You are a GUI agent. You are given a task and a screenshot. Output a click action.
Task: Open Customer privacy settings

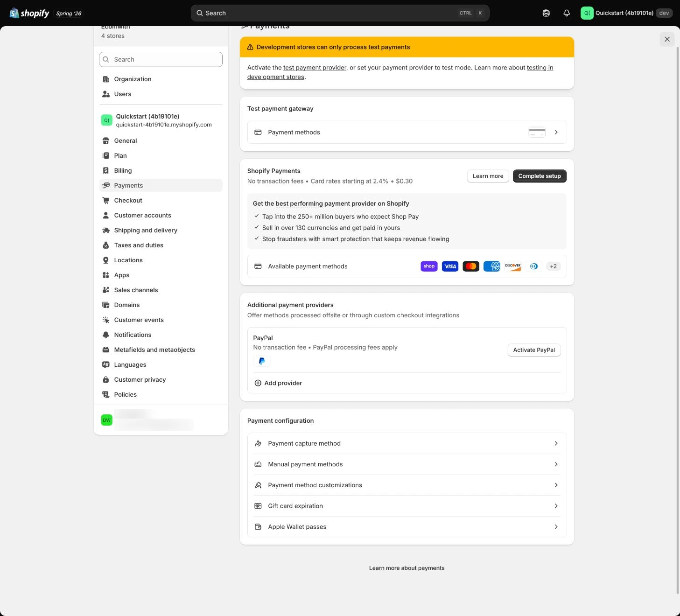click(x=161, y=380)
